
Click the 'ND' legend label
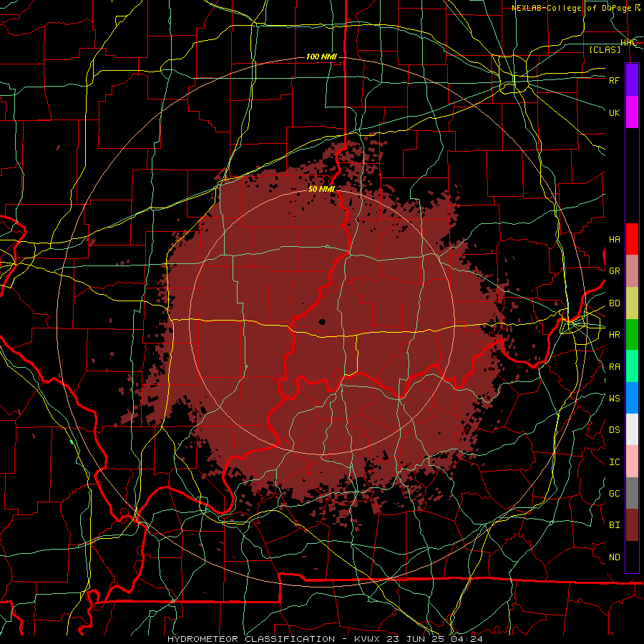(x=614, y=557)
